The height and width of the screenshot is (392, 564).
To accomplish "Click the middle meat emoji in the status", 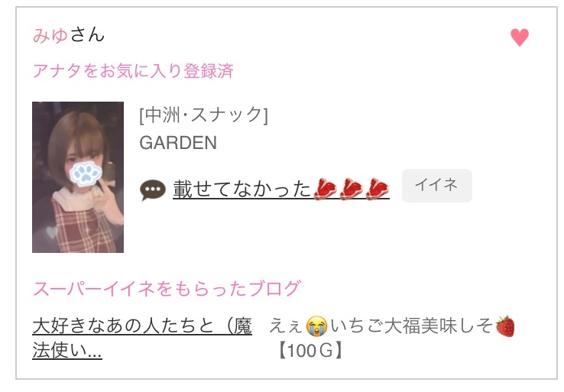I will pyautogui.click(x=351, y=190).
